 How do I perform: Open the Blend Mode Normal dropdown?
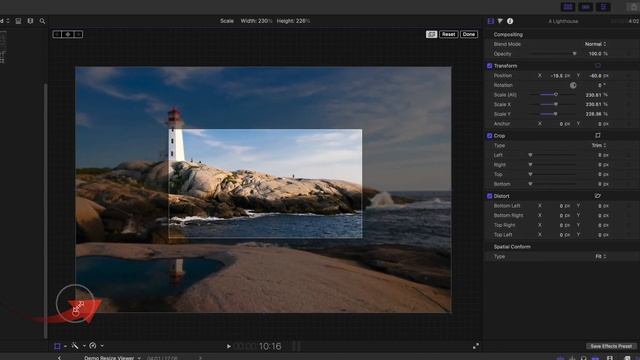coord(596,44)
